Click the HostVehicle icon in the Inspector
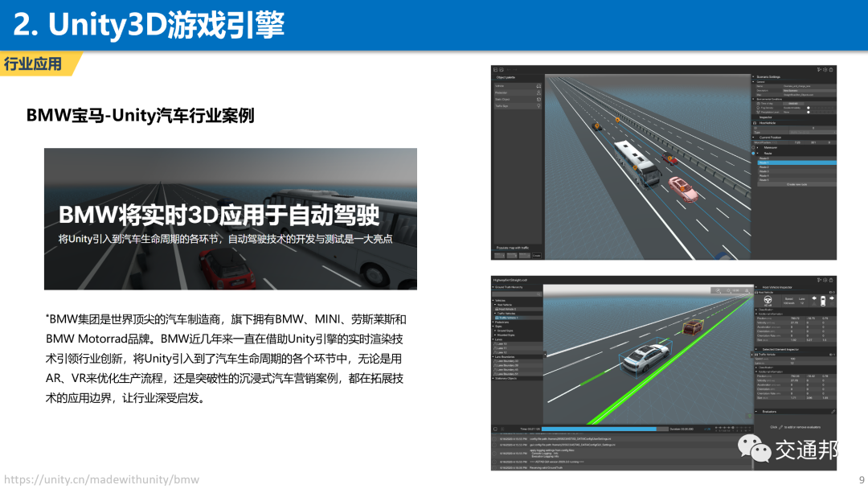868x489 pixels. coord(755,123)
